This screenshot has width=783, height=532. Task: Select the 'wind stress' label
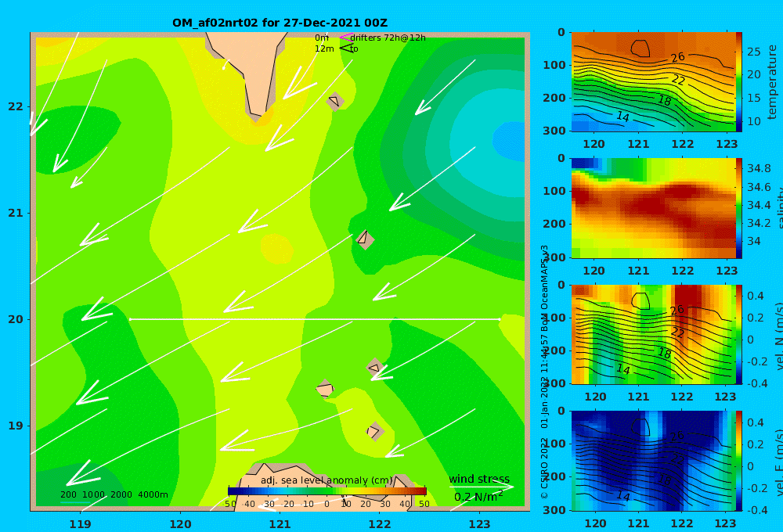pos(479,479)
